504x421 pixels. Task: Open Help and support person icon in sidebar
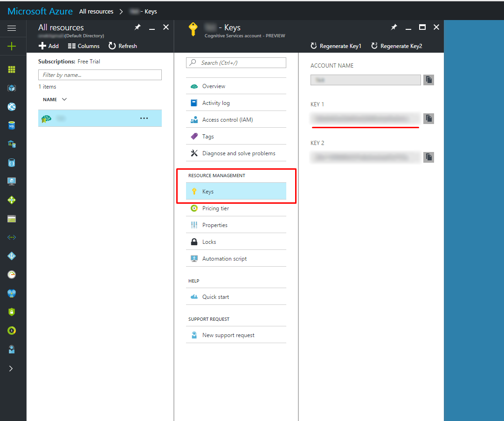point(12,349)
